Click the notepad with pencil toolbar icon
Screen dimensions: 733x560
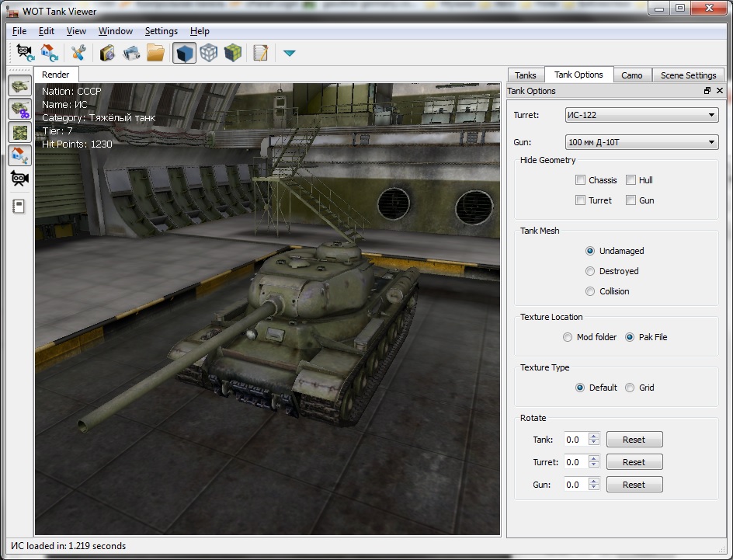(261, 53)
